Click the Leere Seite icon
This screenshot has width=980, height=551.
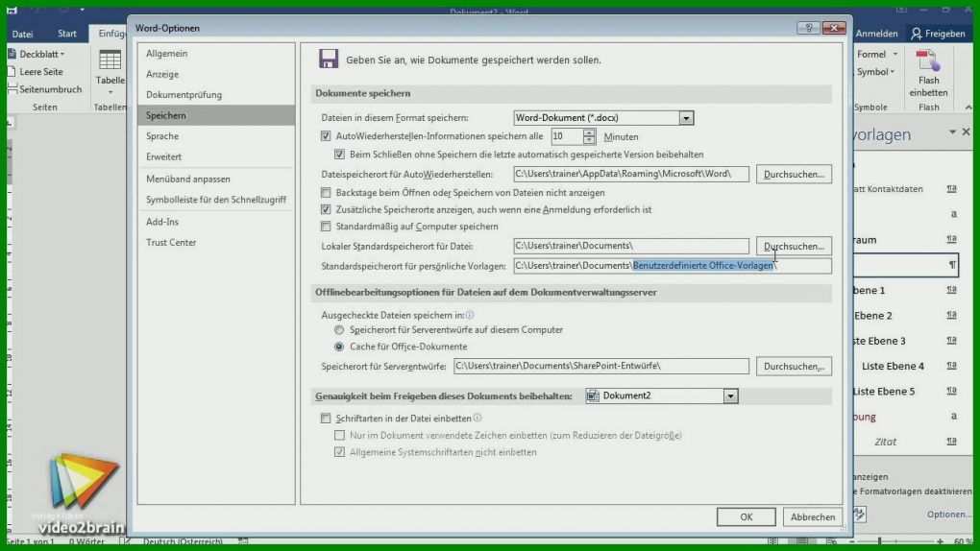[x=12, y=72]
